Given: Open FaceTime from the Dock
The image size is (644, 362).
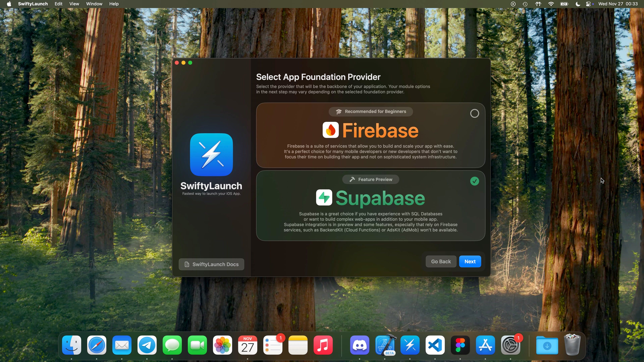Looking at the screenshot, I should tap(197, 345).
